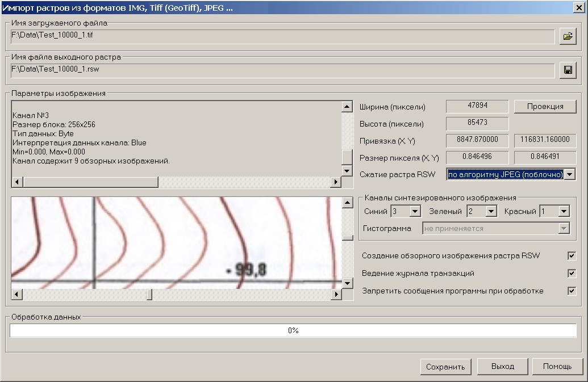
Task: Expand the green channel (Зеленый) dropdown
Action: (x=491, y=211)
